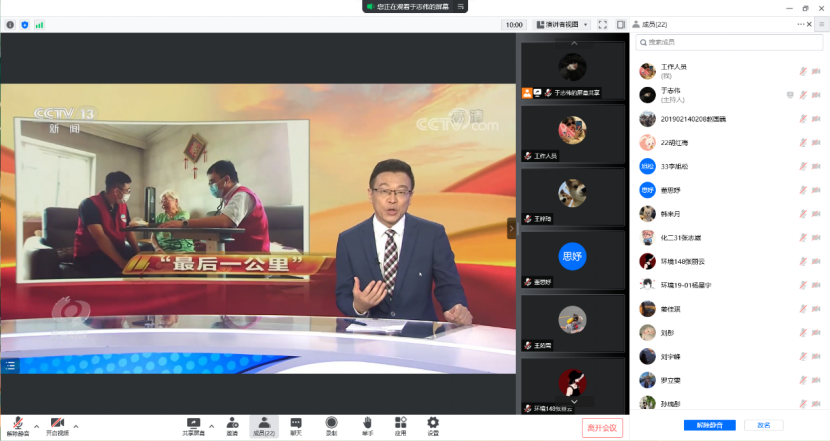Screen dimensions: 830x441
Task: Open the share screen tool
Action: tap(193, 425)
